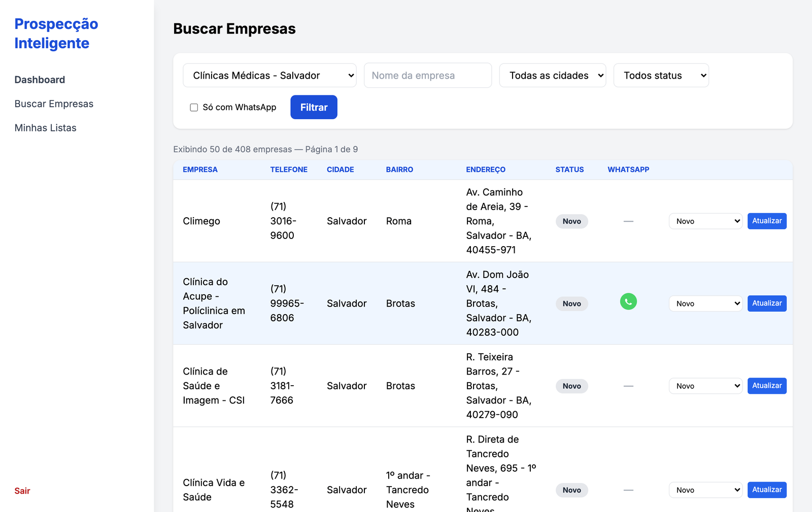The height and width of the screenshot is (512, 812).
Task: Change status selector on Clínica do Acupe row
Action: [705, 303]
